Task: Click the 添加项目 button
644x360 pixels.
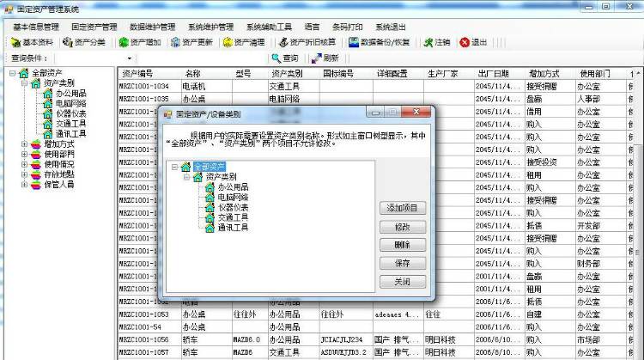Action: point(403,208)
